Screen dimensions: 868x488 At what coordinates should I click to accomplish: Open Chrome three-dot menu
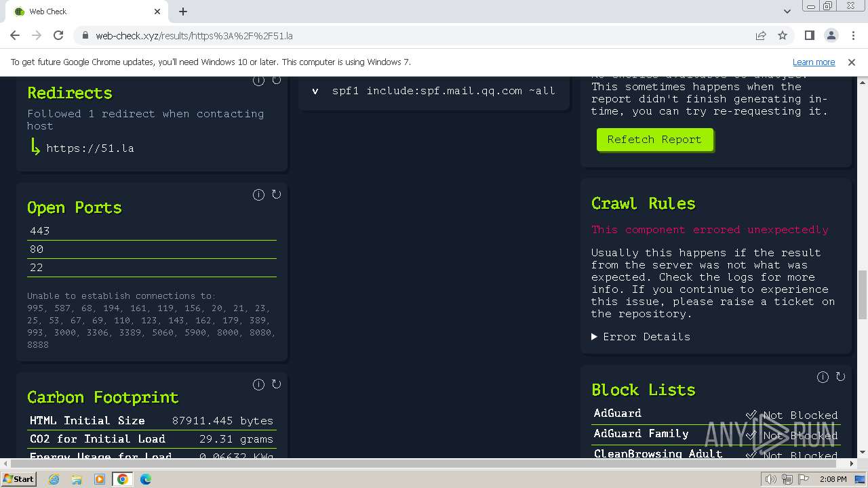852,35
